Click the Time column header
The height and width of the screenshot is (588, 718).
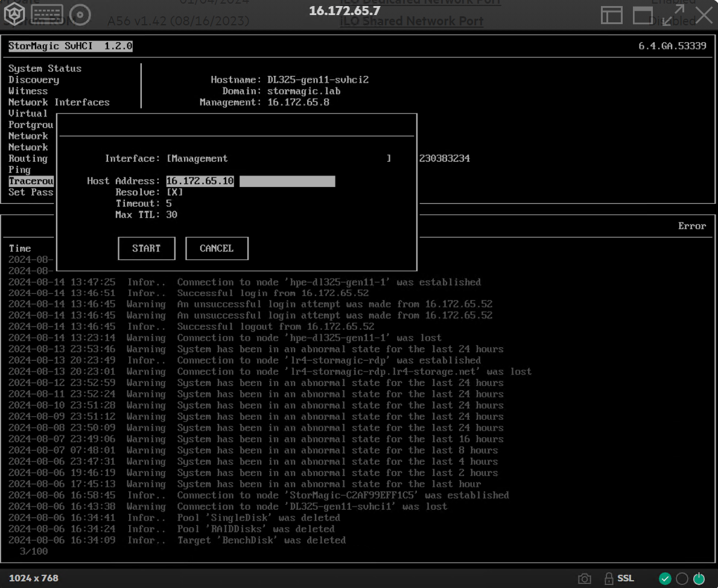click(x=20, y=248)
